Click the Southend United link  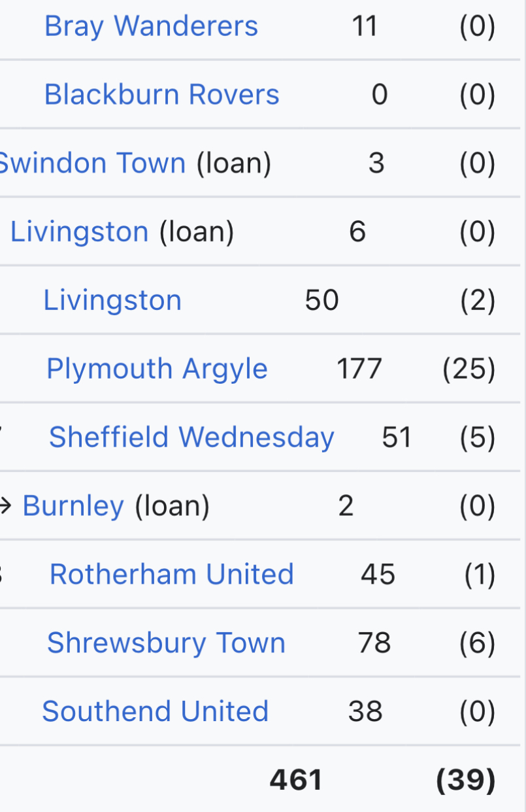(156, 711)
